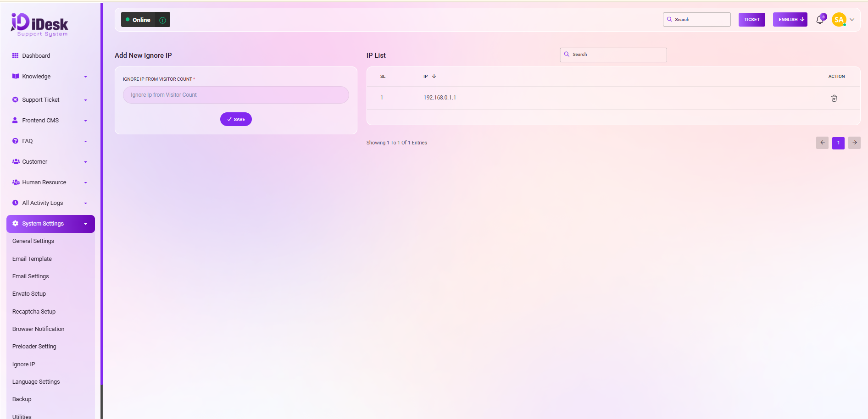The image size is (868, 419).
Task: Click the info icon beside Online status
Action: (162, 20)
